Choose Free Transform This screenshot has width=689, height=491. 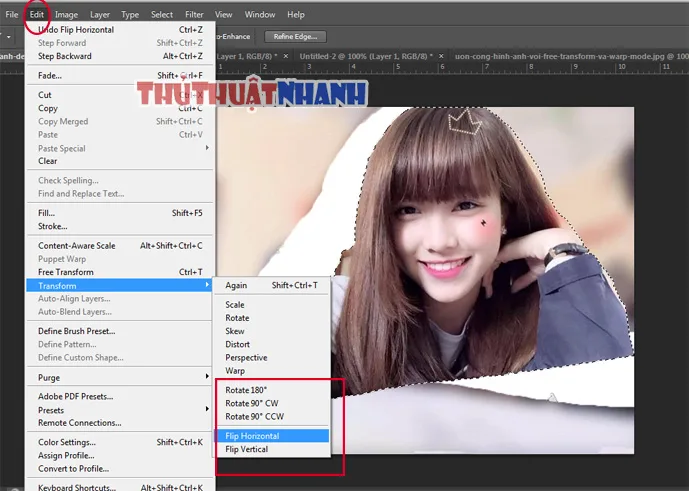click(120, 272)
